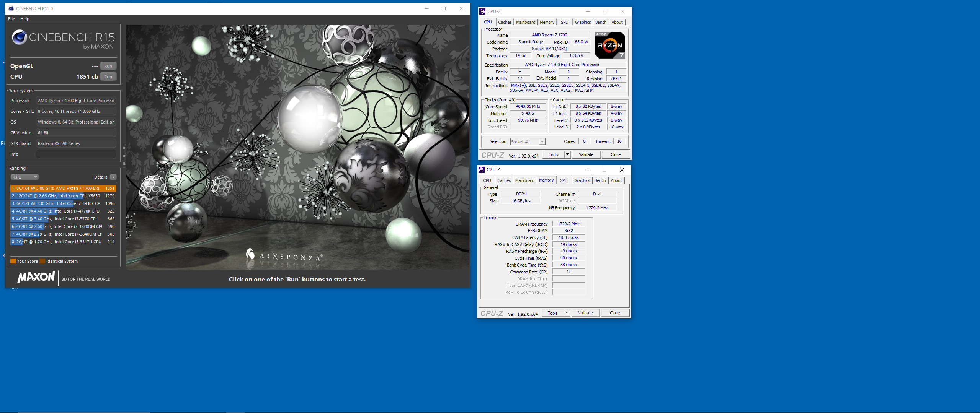This screenshot has width=980, height=413.
Task: Minimize the bottom CPU-Z Memory window
Action: (587, 170)
